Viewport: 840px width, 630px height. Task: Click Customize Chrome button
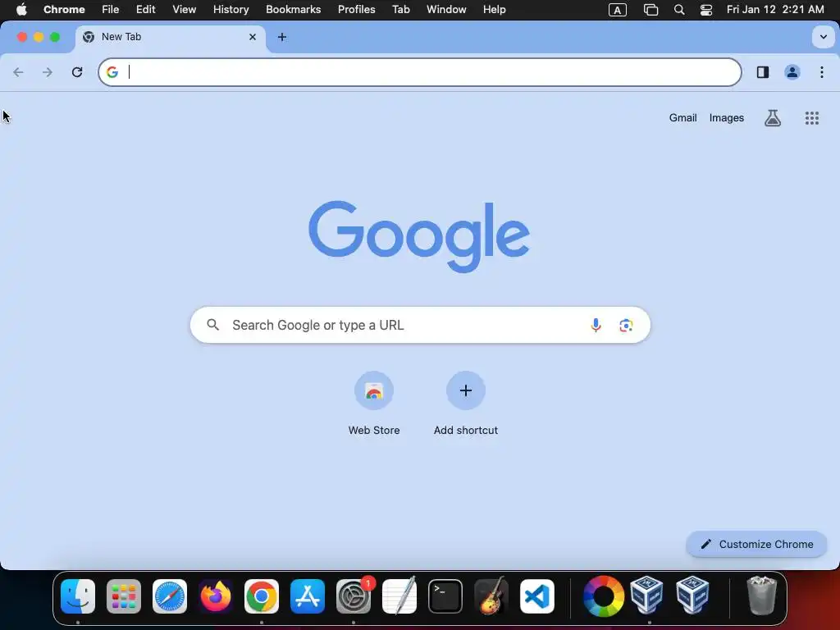tap(756, 545)
